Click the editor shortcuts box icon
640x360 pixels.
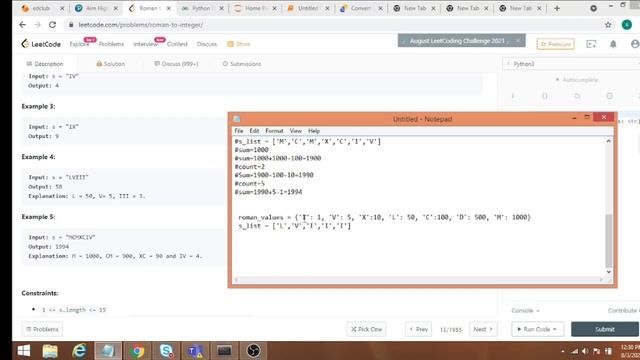pyautogui.click(x=609, y=96)
